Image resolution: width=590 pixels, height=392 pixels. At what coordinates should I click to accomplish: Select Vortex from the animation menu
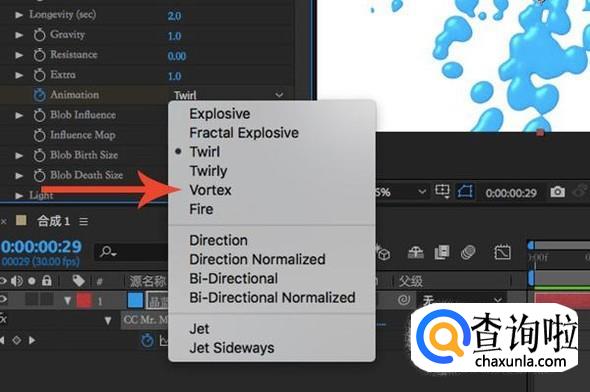click(x=210, y=190)
